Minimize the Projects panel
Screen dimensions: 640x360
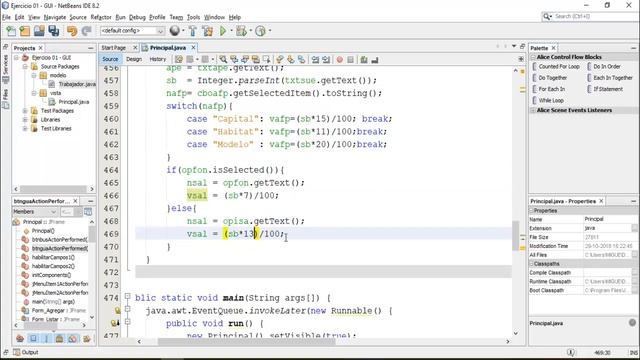(91, 48)
